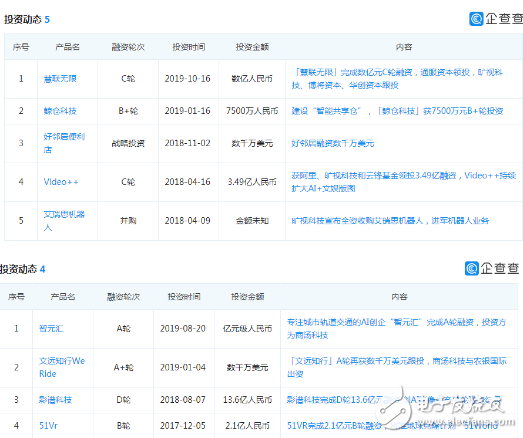Click the Qichacha logo icon beside 投资动态 4

(x=472, y=268)
